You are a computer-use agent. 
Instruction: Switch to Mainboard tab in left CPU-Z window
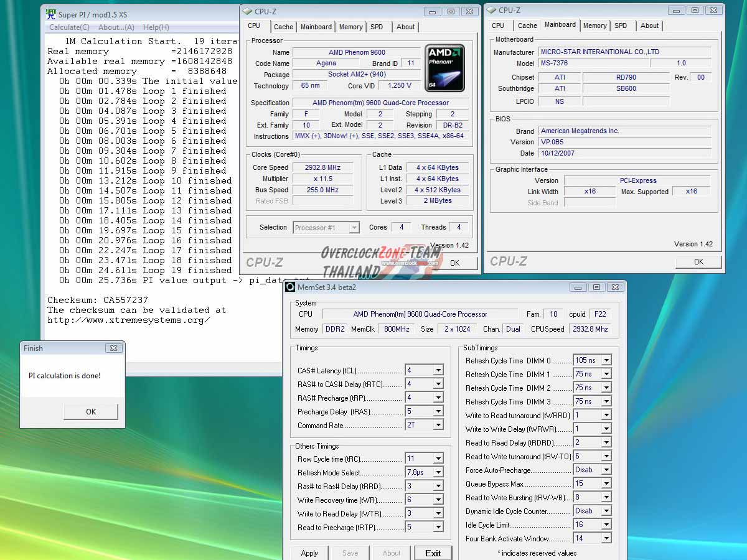[x=316, y=27]
